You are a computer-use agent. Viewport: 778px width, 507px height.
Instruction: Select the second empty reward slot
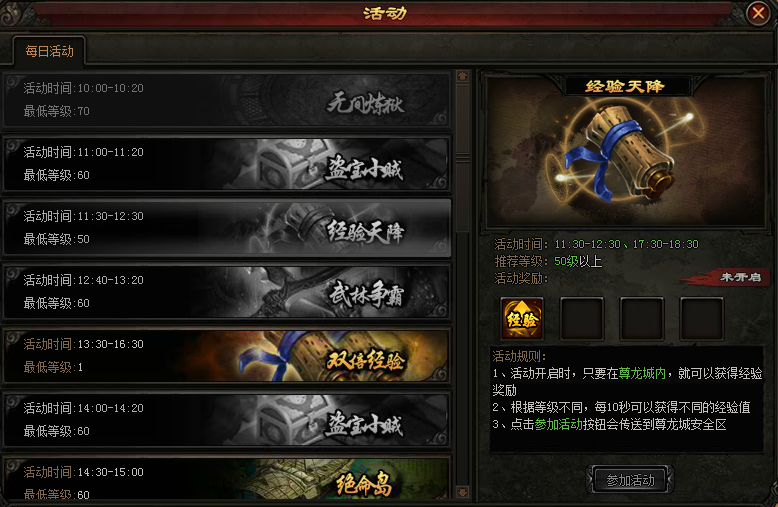[x=582, y=318]
